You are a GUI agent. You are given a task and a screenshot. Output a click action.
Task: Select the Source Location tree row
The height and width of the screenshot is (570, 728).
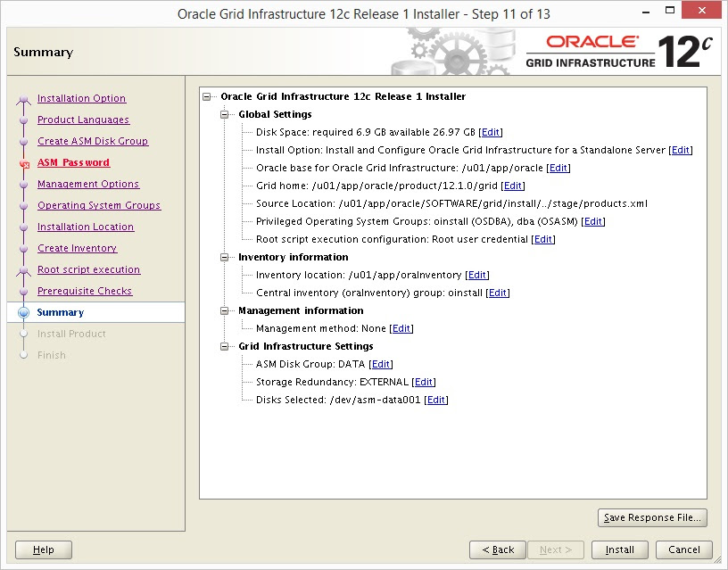[x=451, y=203]
